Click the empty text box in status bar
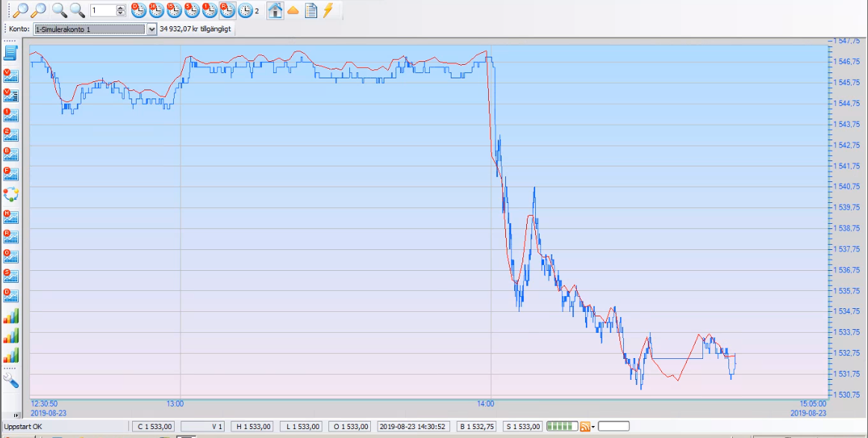This screenshot has height=438, width=868. 613,426
